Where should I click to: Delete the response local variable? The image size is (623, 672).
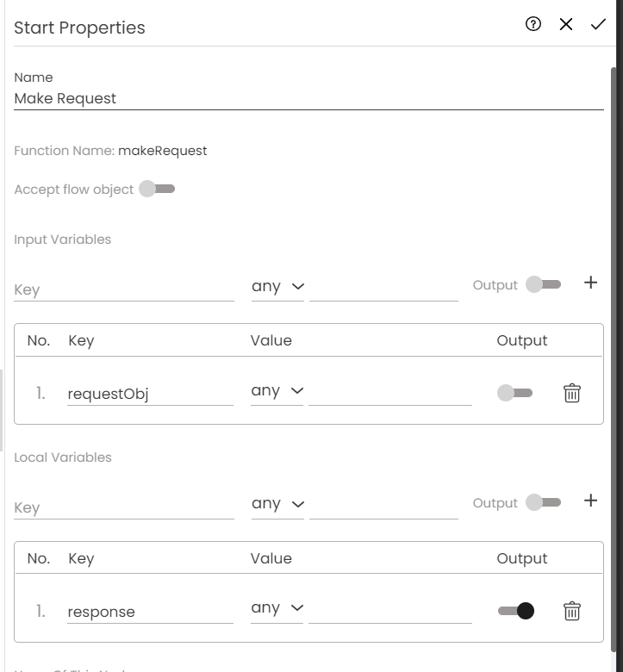tap(572, 612)
